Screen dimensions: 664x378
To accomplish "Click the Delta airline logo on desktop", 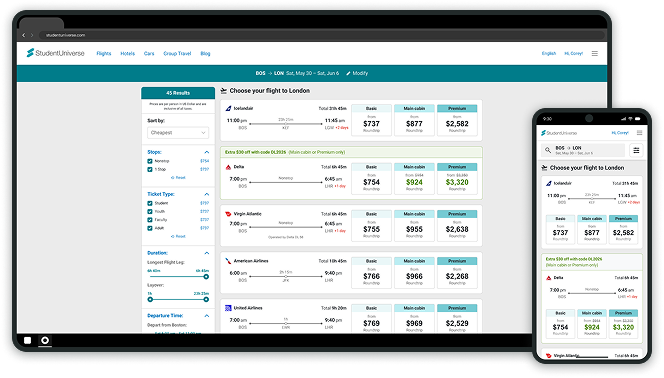I will [x=228, y=167].
